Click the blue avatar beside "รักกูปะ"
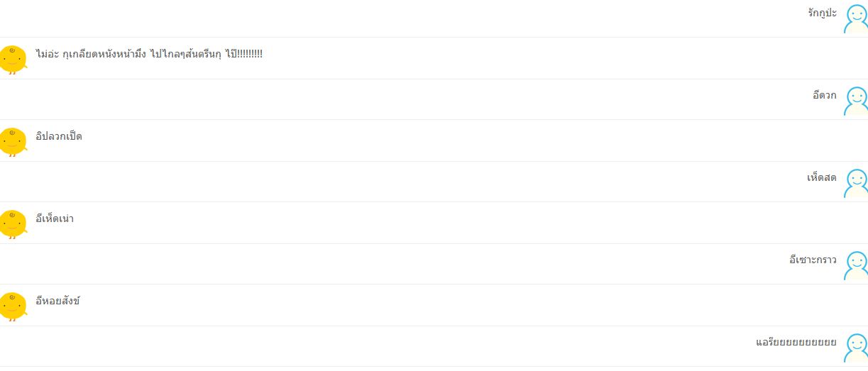 (856, 19)
